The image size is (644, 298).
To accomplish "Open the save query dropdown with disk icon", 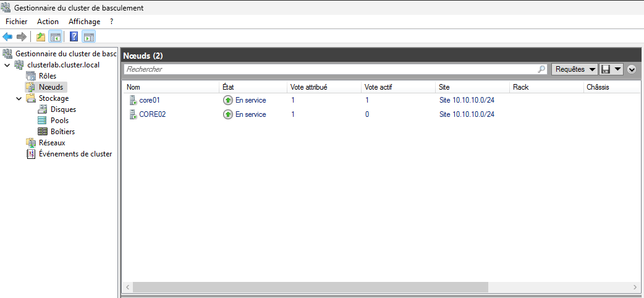I will (x=611, y=69).
